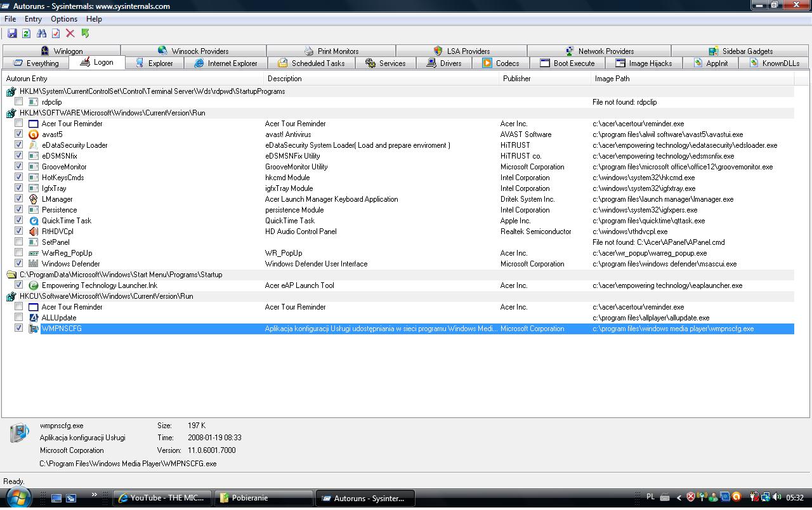Disable the HotKeysCmds checkbox
Image resolution: width=812 pixels, height=510 pixels.
tap(19, 178)
